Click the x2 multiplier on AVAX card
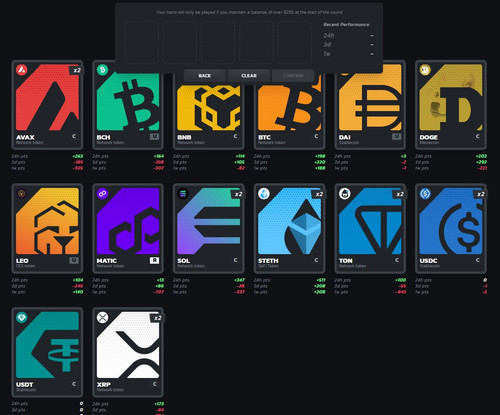Screen dimensions: 500x415 coord(77,70)
